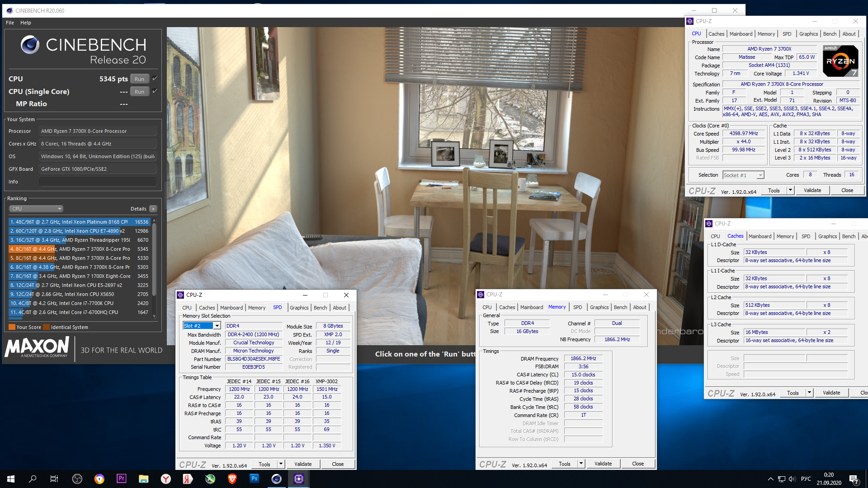
Task: Open File Explorer from the taskbar
Action: [x=144, y=479]
